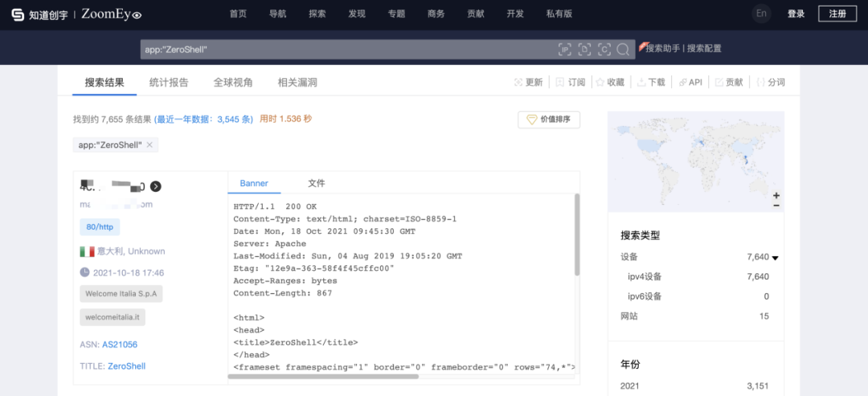Switch language with En toggle
Viewport: 868px width, 396px height.
click(x=761, y=14)
